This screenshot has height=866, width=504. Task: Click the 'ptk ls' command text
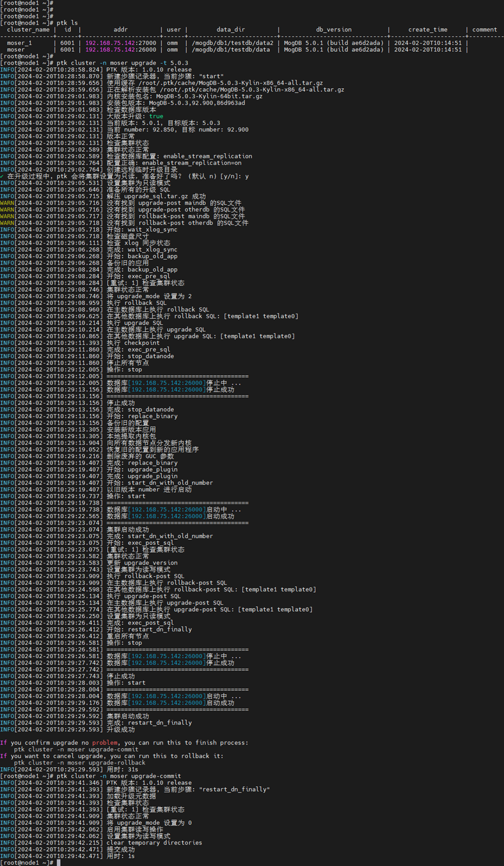[x=67, y=23]
